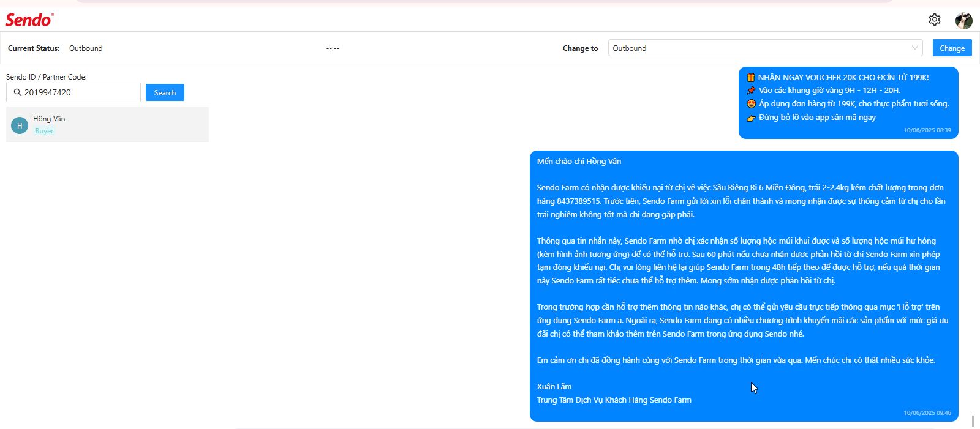Click the complaint reply message to Hồng Vân

pos(744,286)
